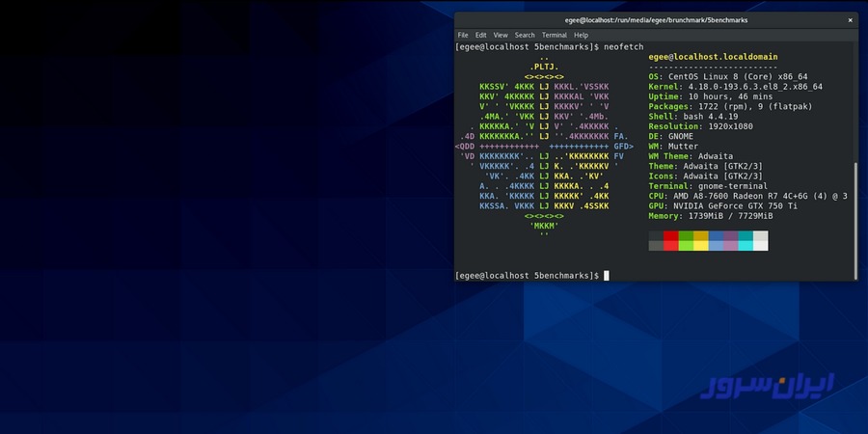Click the CentOS ASCII art logo
Screen dimensions: 868x434
point(545,145)
